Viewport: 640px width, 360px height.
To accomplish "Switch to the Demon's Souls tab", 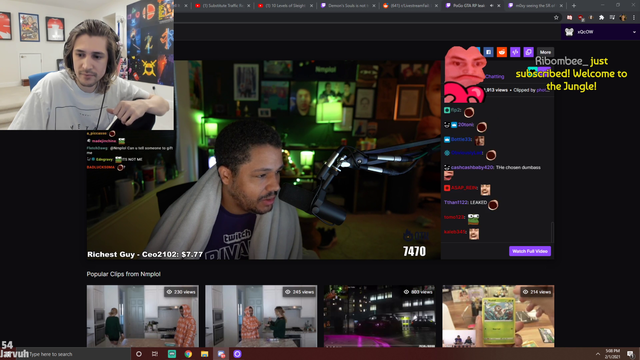I will pyautogui.click(x=347, y=6).
